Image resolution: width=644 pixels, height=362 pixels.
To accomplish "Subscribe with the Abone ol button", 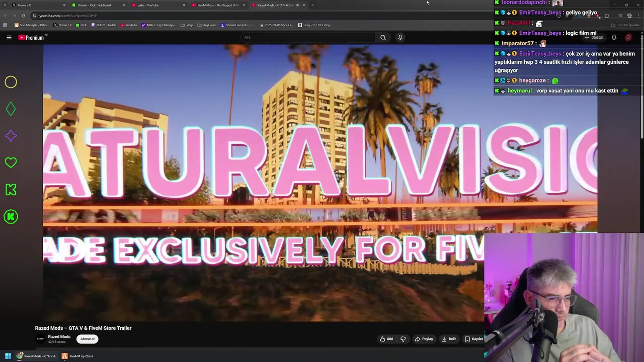I will coord(88,339).
